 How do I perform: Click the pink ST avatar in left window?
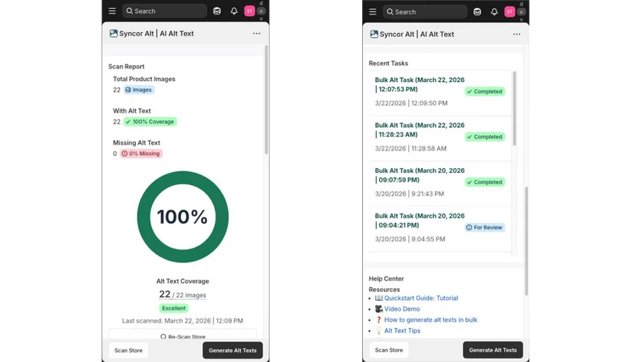[250, 11]
